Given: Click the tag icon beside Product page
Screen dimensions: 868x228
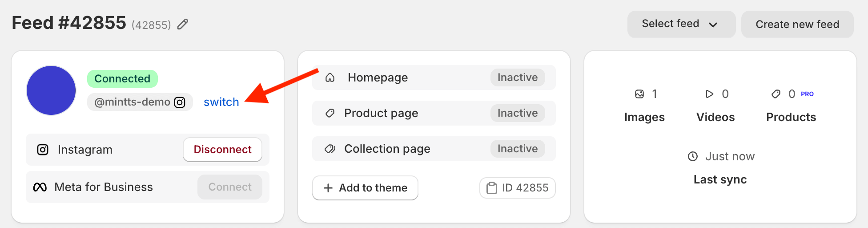Looking at the screenshot, I should click(x=330, y=113).
